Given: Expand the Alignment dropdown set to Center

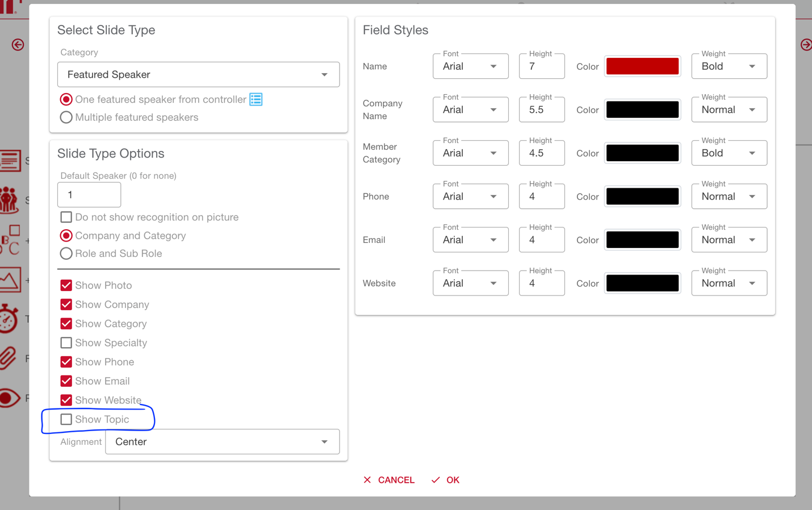Looking at the screenshot, I should pos(223,442).
